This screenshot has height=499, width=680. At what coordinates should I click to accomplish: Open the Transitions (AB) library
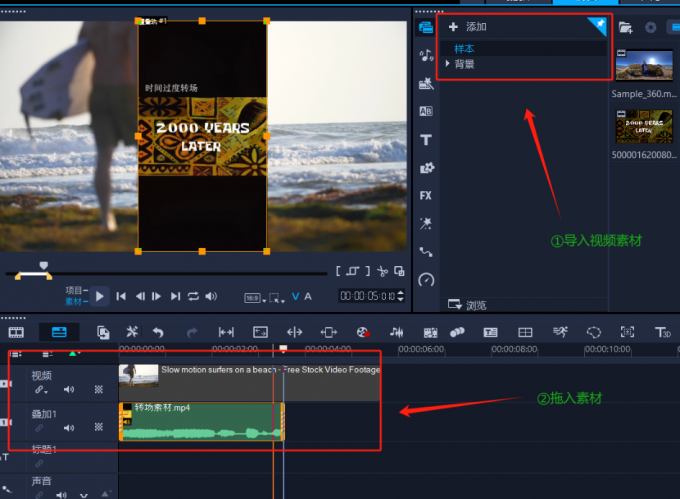[x=426, y=112]
